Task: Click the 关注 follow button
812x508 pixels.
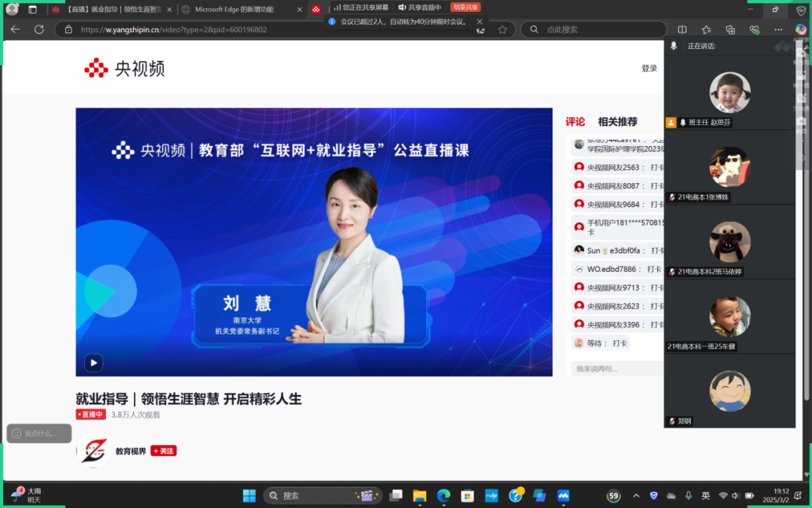Action: click(x=164, y=451)
